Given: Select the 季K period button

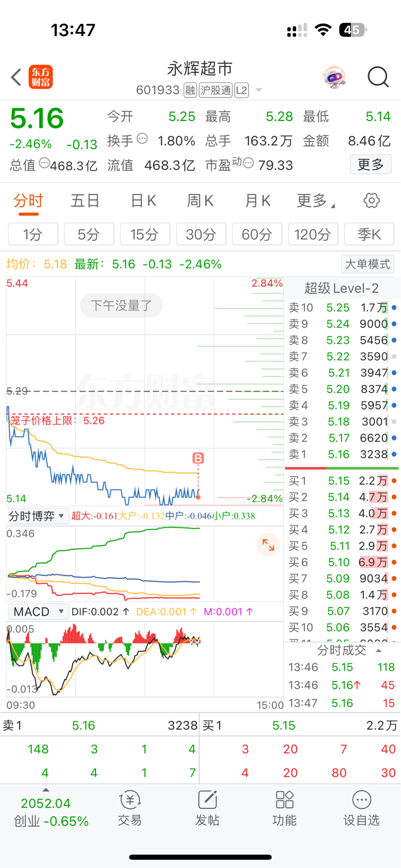Looking at the screenshot, I should pos(369,234).
